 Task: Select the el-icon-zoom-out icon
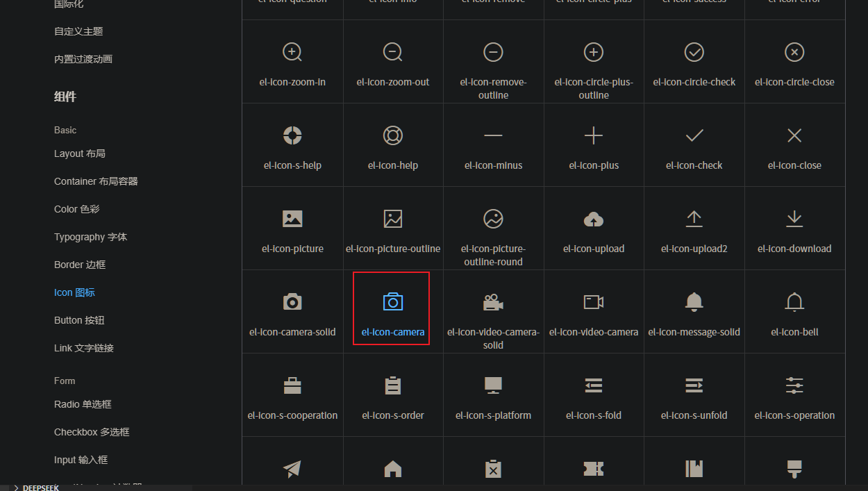coord(393,52)
